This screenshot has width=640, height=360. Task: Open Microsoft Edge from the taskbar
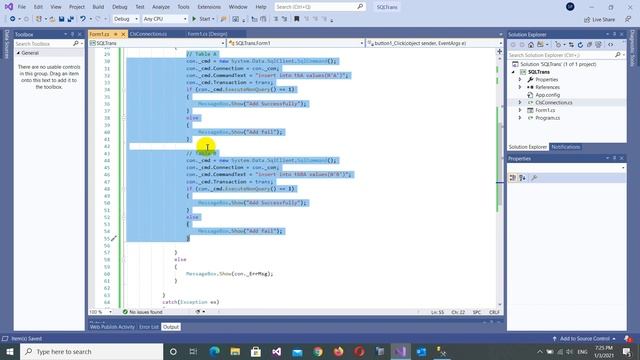(x=214, y=351)
